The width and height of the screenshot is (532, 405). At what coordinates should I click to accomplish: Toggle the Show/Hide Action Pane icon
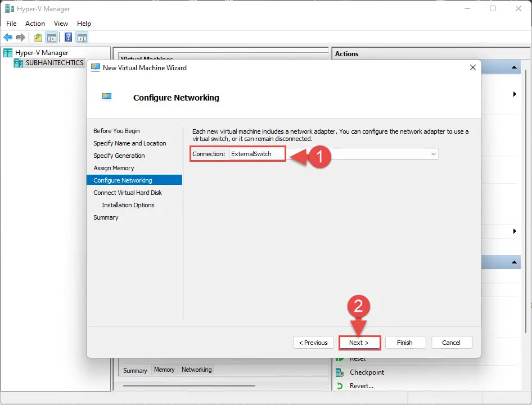(82, 37)
